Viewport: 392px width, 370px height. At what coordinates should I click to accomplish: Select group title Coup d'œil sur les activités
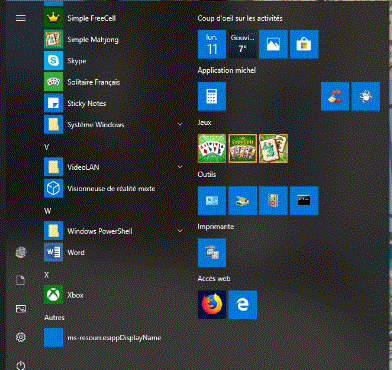[240, 18]
